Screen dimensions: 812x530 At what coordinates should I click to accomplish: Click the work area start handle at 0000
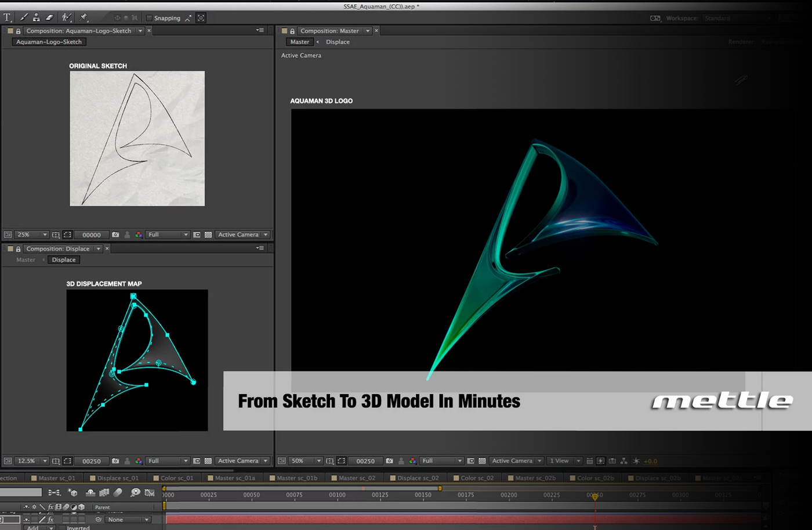164,489
